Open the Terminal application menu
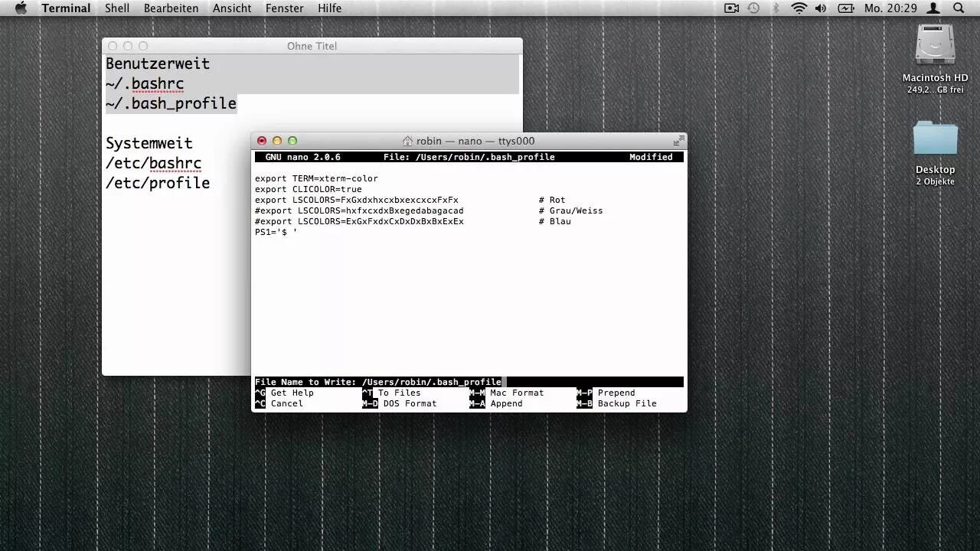The height and width of the screenshot is (551, 980). tap(66, 8)
